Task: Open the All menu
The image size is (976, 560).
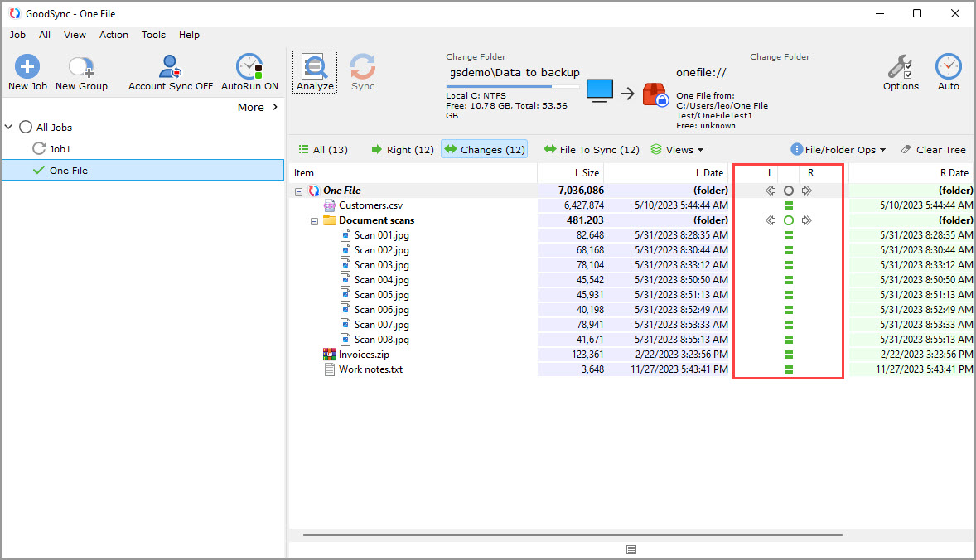Action: [45, 35]
